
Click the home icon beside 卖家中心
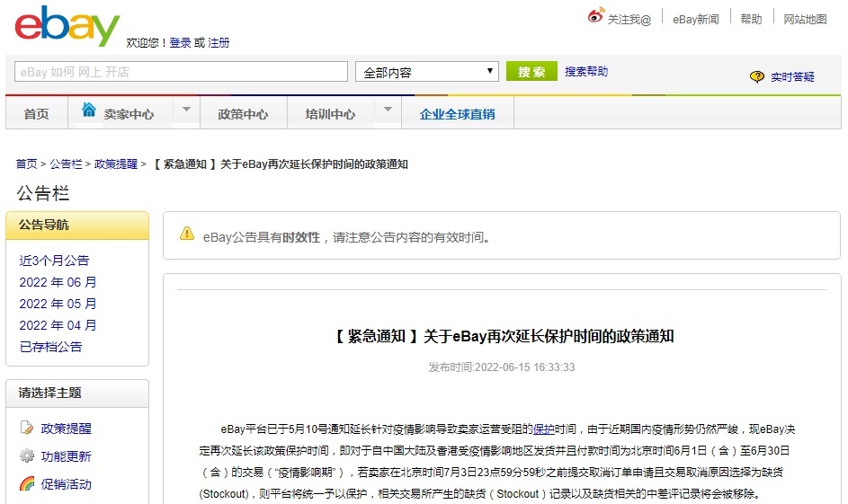coord(89,110)
